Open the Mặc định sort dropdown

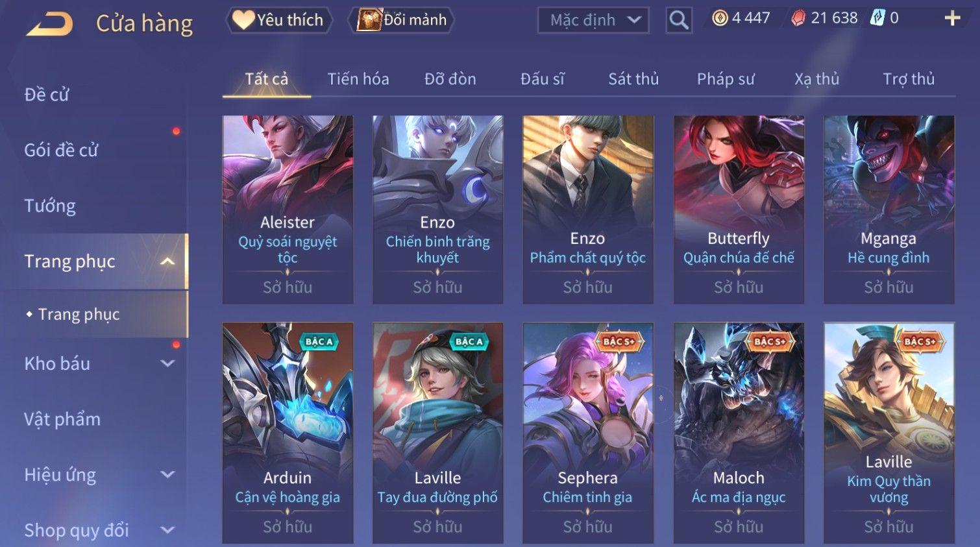point(593,20)
